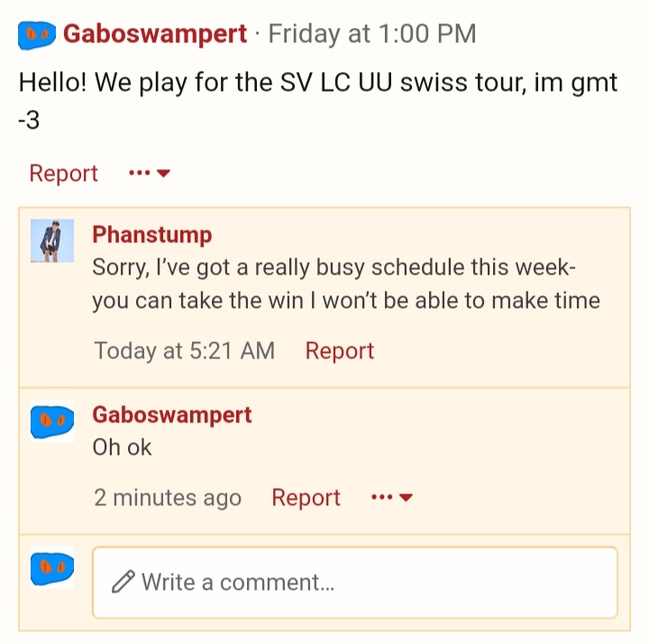
Task: Click the "Today at 5:21 AM" timestamp
Action: [x=184, y=350]
